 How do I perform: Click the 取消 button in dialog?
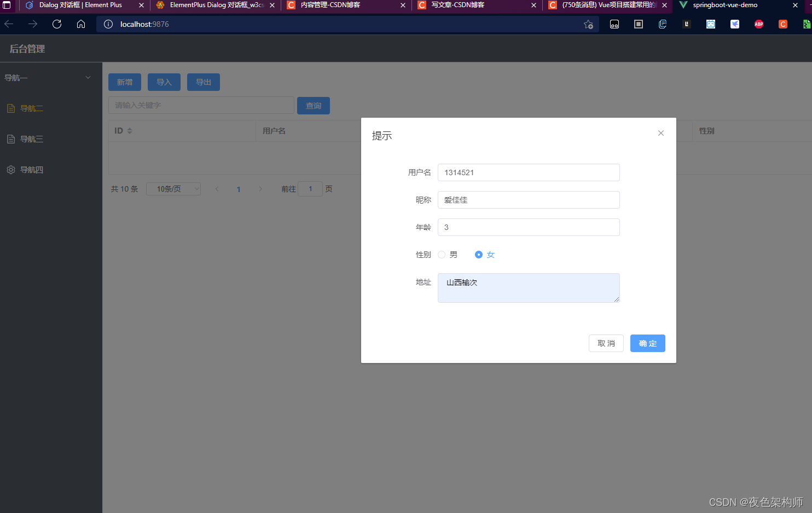tap(606, 343)
